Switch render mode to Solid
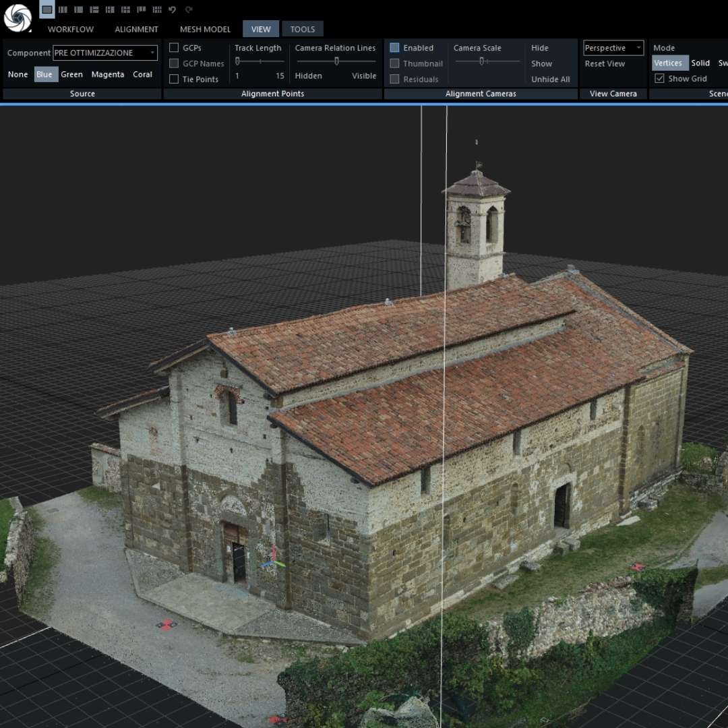Screen dimensions: 728x728 [700, 63]
